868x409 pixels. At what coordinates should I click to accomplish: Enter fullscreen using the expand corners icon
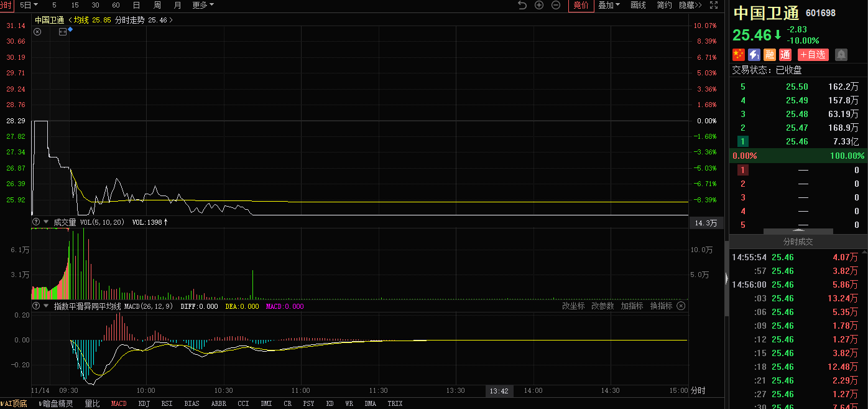coord(714,5)
